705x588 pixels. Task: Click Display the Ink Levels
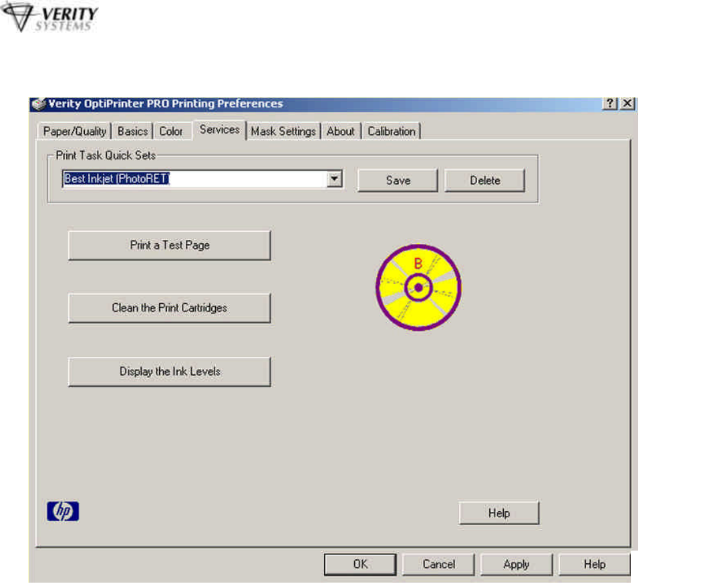[170, 372]
